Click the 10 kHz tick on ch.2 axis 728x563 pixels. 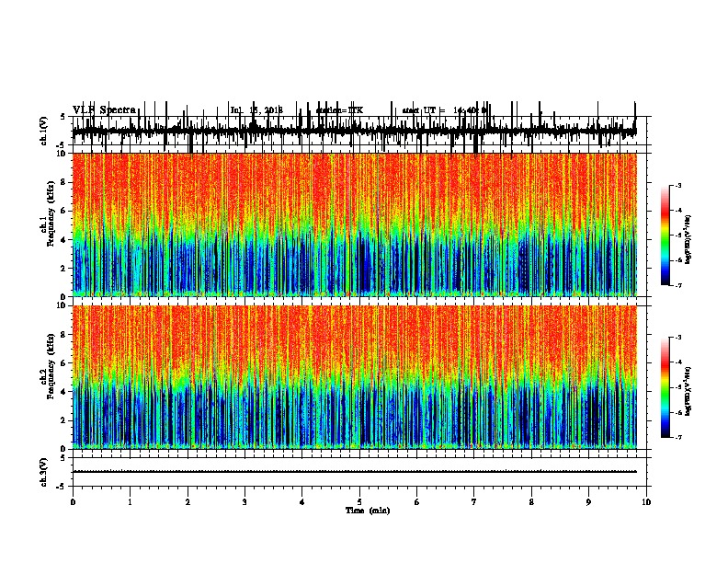[62, 305]
